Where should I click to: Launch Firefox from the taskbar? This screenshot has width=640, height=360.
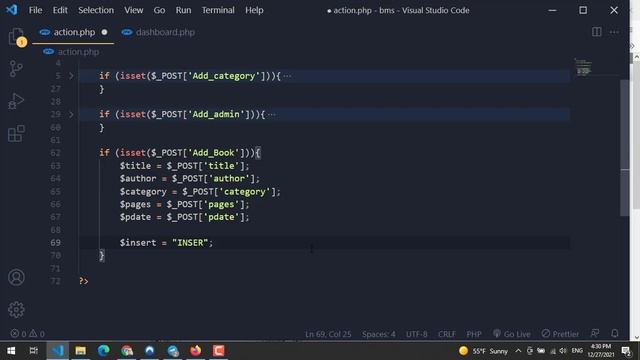pos(196,351)
